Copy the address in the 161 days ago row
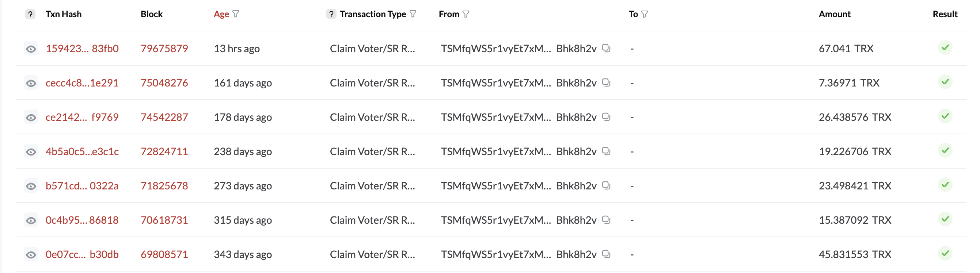This screenshot has height=273, width=980. [x=606, y=82]
